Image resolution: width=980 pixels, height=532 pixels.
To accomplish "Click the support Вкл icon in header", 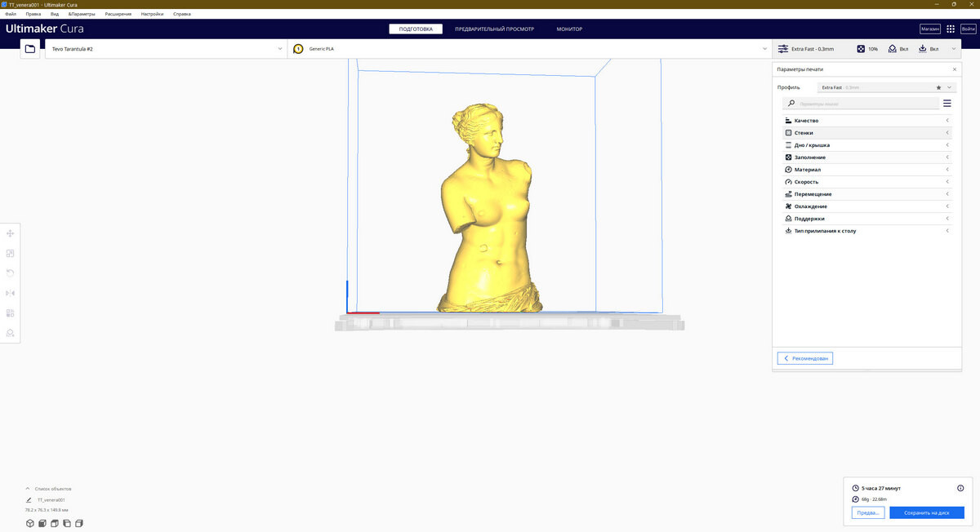I will [x=893, y=49].
